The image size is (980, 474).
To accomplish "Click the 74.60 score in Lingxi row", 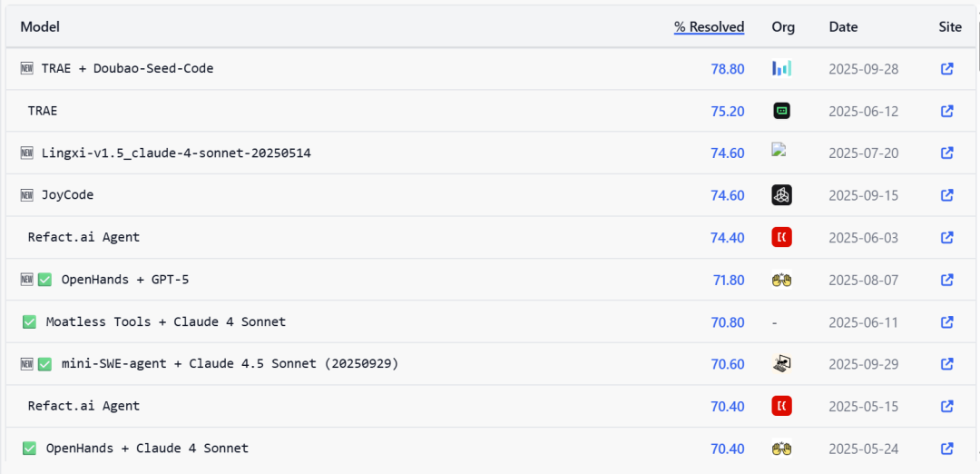I will [x=728, y=153].
